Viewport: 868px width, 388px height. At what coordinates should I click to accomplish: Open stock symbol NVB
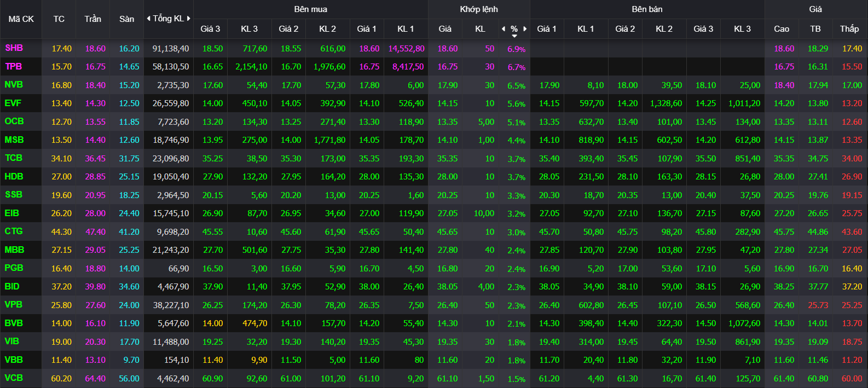(14, 85)
